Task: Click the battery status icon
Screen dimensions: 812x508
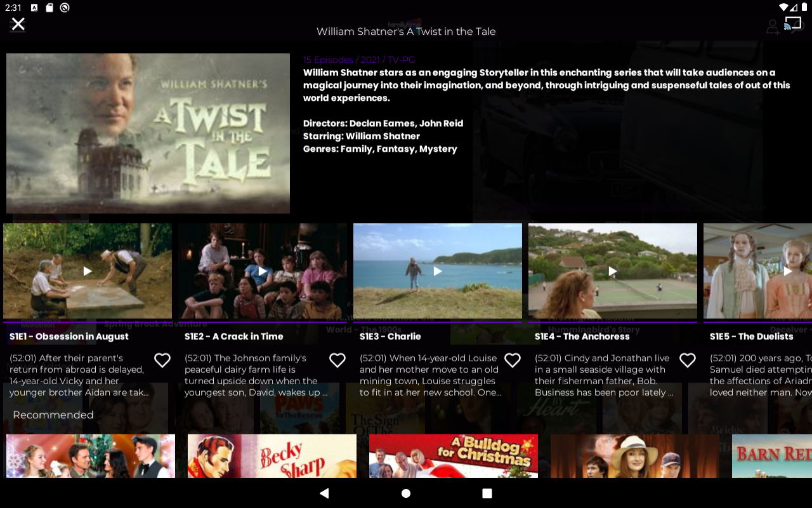Action: point(803,7)
